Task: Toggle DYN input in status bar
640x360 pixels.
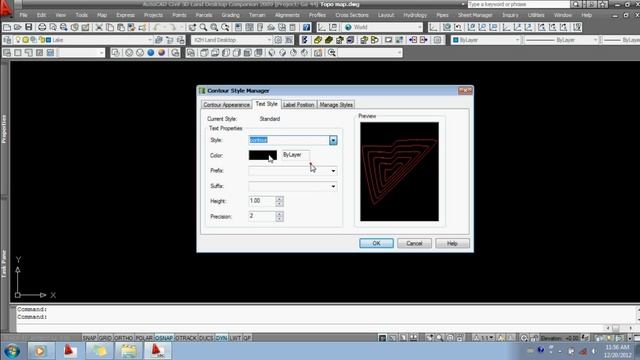Action: tap(221, 338)
